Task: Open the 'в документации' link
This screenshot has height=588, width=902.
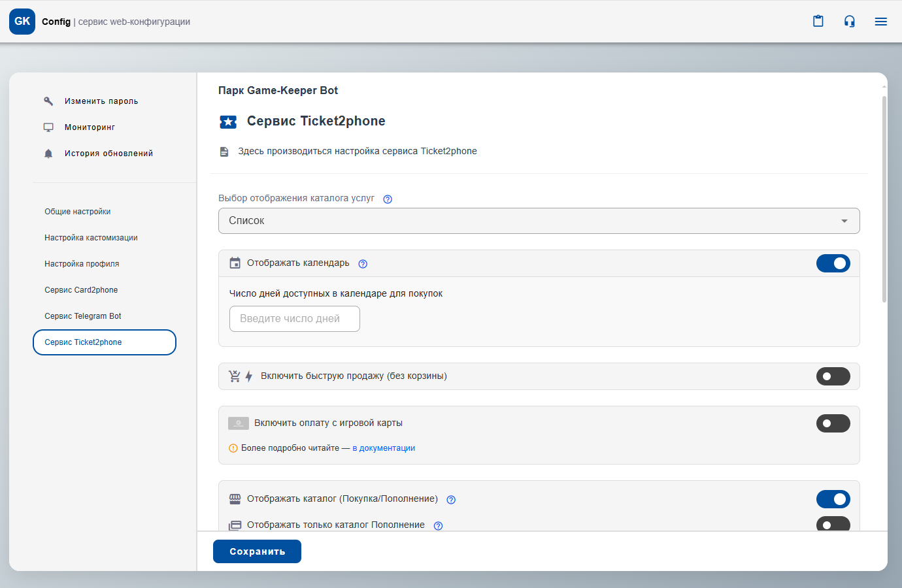Action: coord(384,448)
